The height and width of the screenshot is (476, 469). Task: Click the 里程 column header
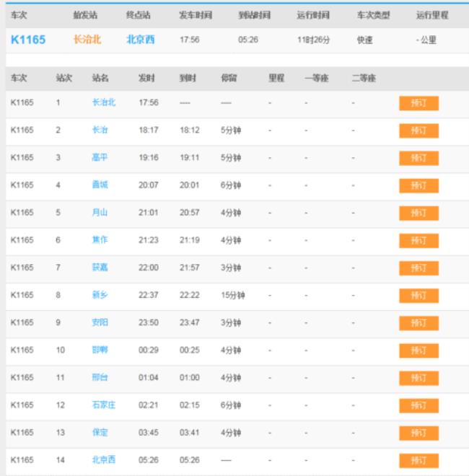pos(276,79)
